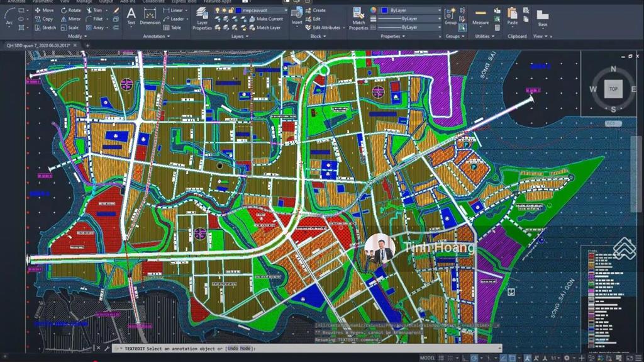The height and width of the screenshot is (362, 644).
Task: Click the Mode option in command line
Action: pyautogui.click(x=245, y=348)
